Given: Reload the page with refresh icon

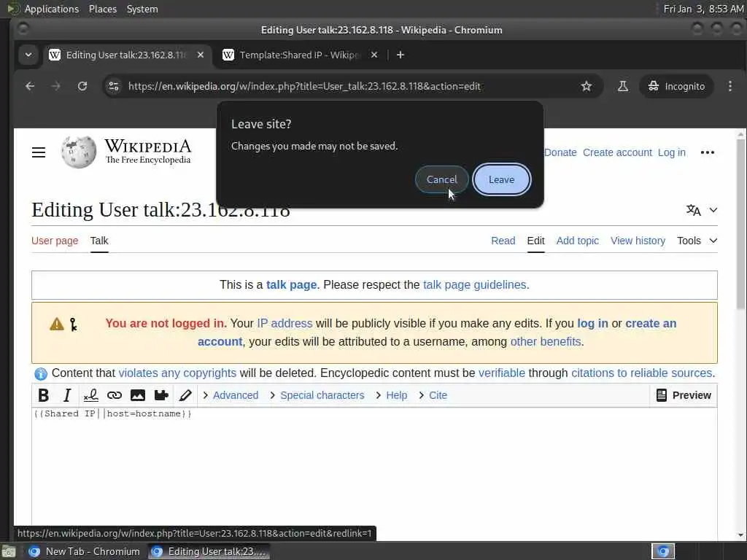Looking at the screenshot, I should click(82, 86).
